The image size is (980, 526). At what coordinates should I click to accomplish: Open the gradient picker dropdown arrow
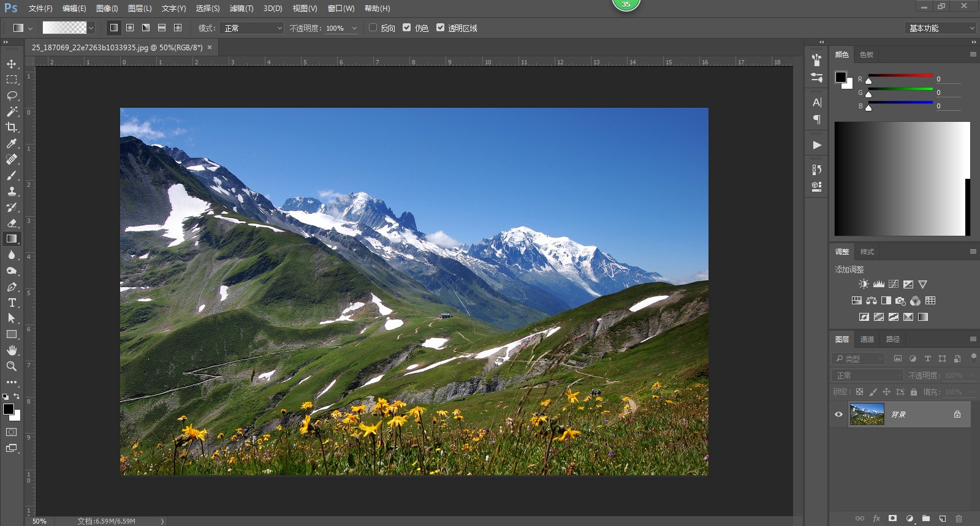[x=91, y=28]
